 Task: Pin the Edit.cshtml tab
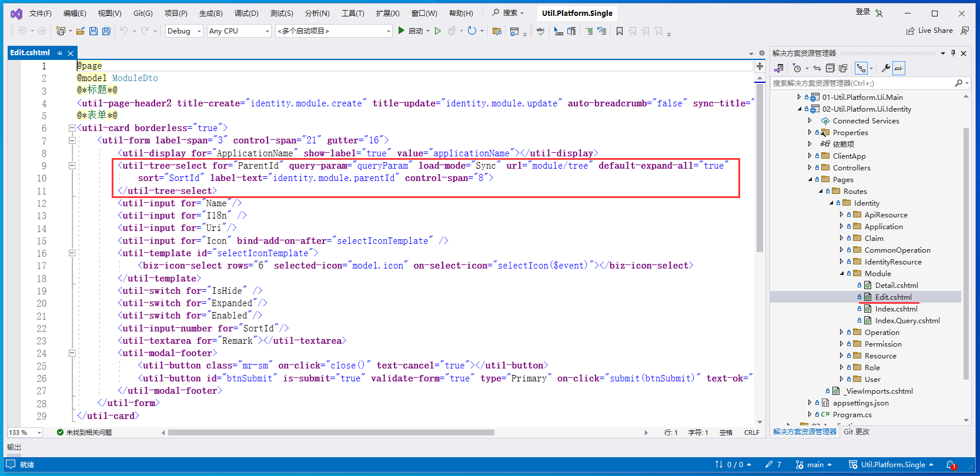[x=59, y=53]
